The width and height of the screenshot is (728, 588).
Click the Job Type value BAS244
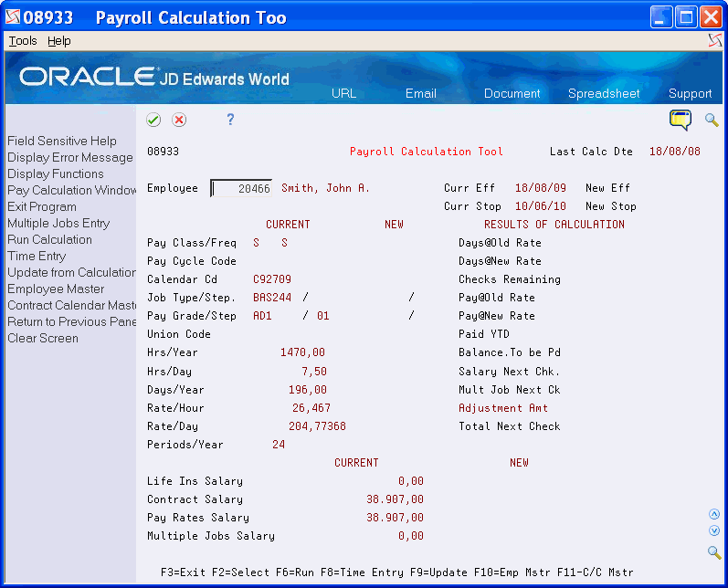[x=272, y=298]
